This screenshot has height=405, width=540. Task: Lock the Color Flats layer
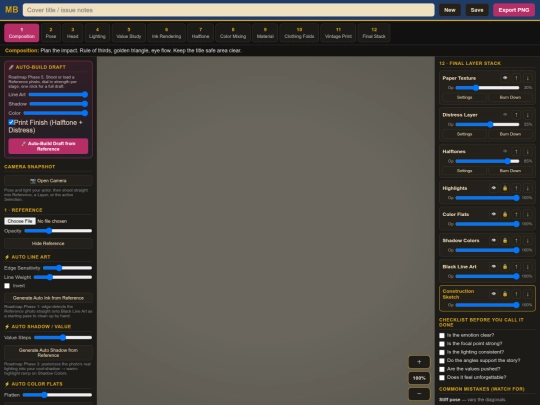(x=505, y=214)
